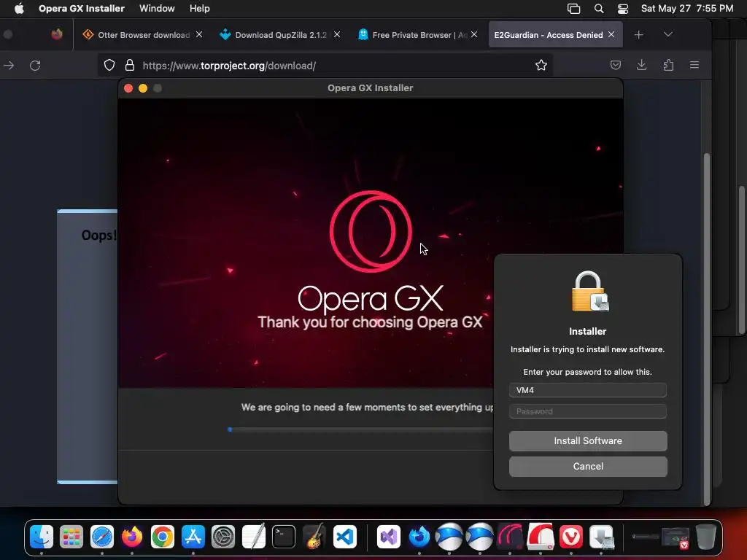The width and height of the screenshot is (747, 560).
Task: Launch Vivaldi from the dock
Action: (x=570, y=537)
